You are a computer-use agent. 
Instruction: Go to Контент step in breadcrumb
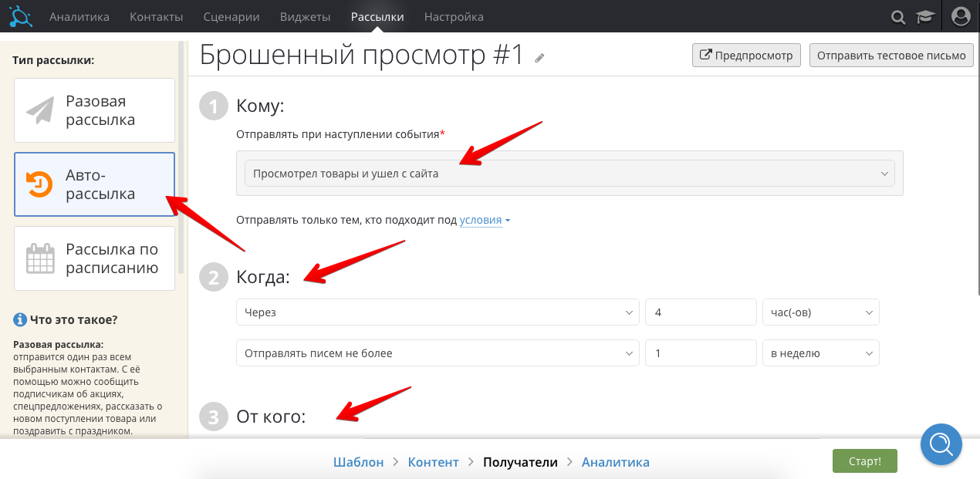(433, 462)
